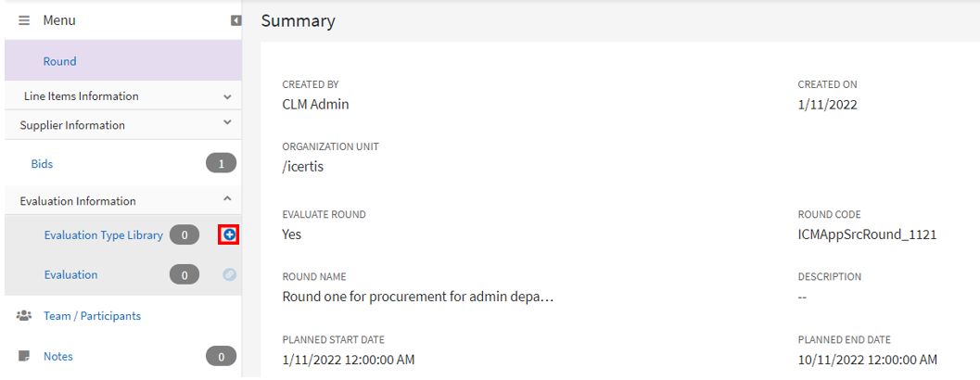The image size is (980, 380).
Task: Open the Notes section
Action: tap(57, 356)
